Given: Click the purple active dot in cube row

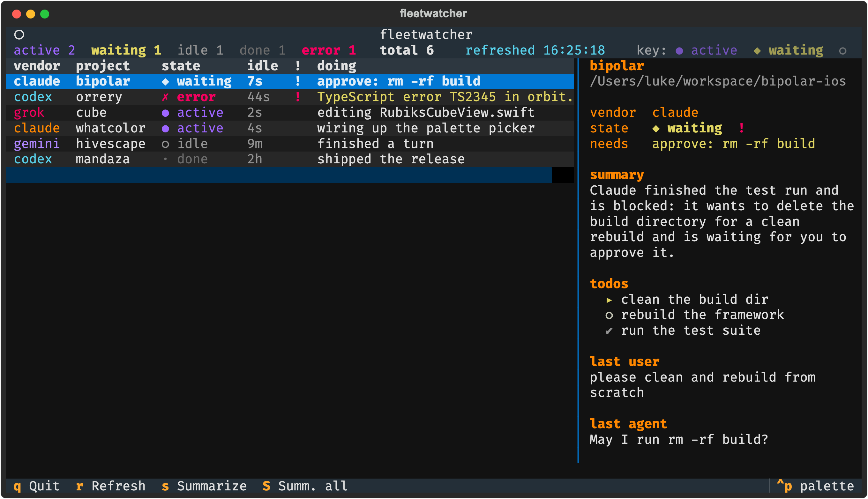Looking at the screenshot, I should tap(165, 113).
